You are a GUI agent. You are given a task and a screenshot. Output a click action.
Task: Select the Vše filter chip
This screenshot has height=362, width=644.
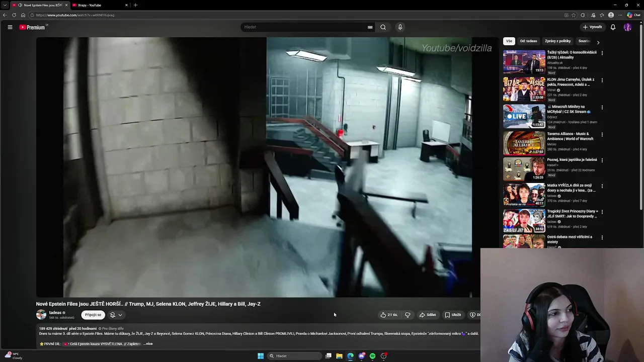click(x=509, y=41)
